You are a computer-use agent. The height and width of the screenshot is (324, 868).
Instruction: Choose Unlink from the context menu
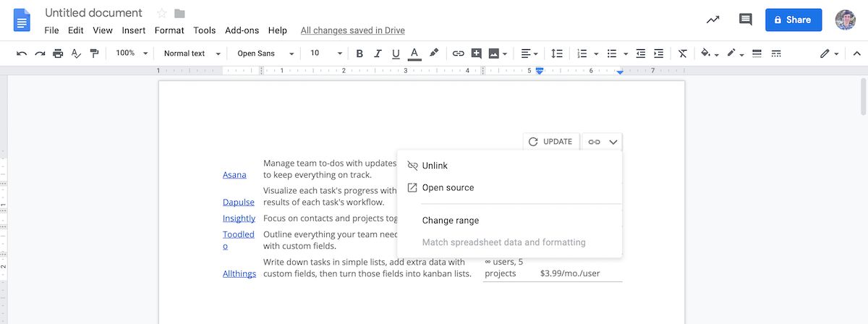[x=435, y=166]
